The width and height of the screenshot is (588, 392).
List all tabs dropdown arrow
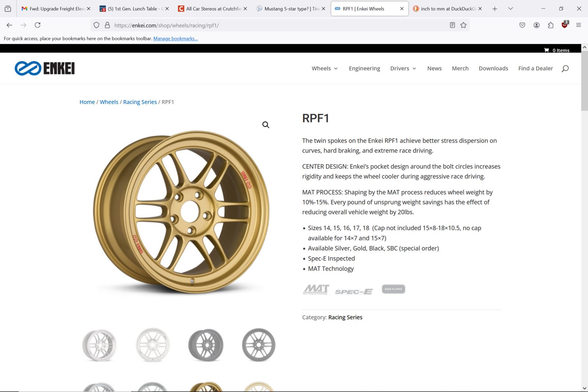[510, 8]
